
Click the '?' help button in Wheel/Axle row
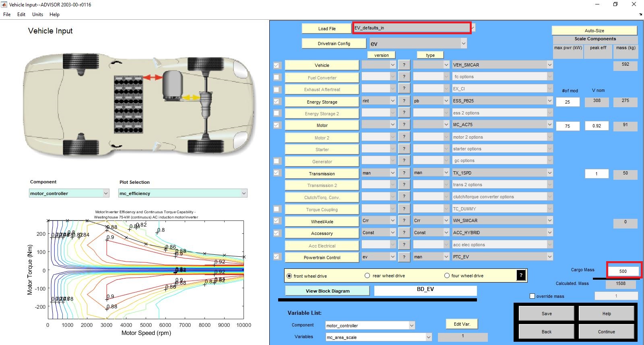click(x=404, y=220)
